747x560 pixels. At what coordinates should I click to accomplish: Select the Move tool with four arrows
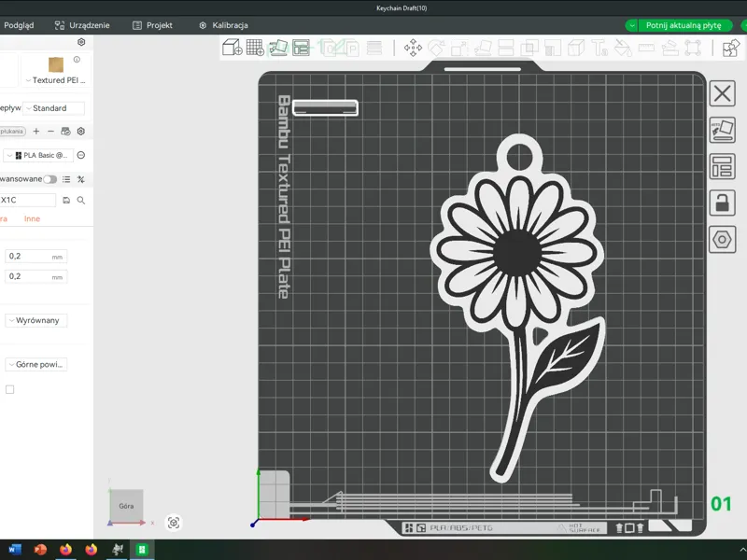click(x=413, y=48)
